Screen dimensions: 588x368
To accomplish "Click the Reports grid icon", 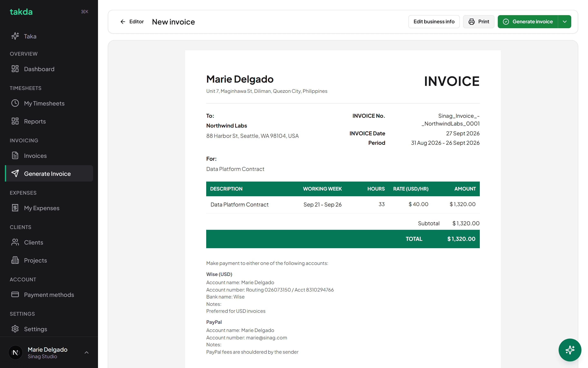I will tap(15, 121).
